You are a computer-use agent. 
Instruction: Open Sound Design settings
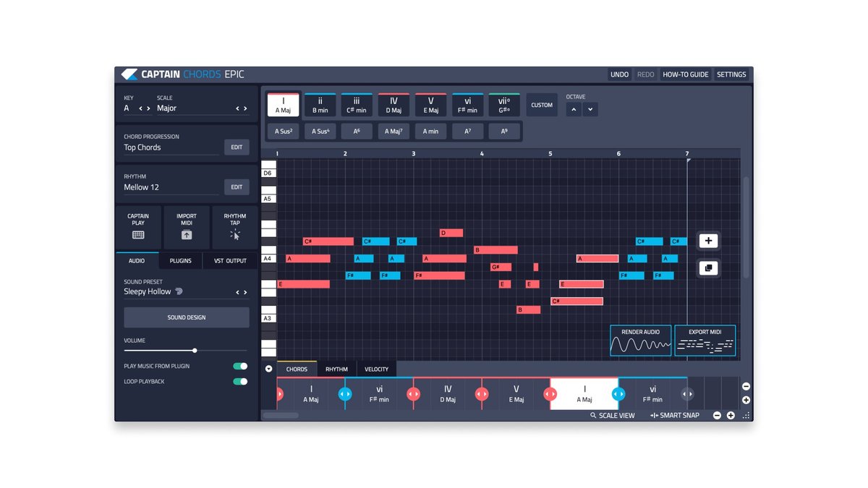point(186,317)
